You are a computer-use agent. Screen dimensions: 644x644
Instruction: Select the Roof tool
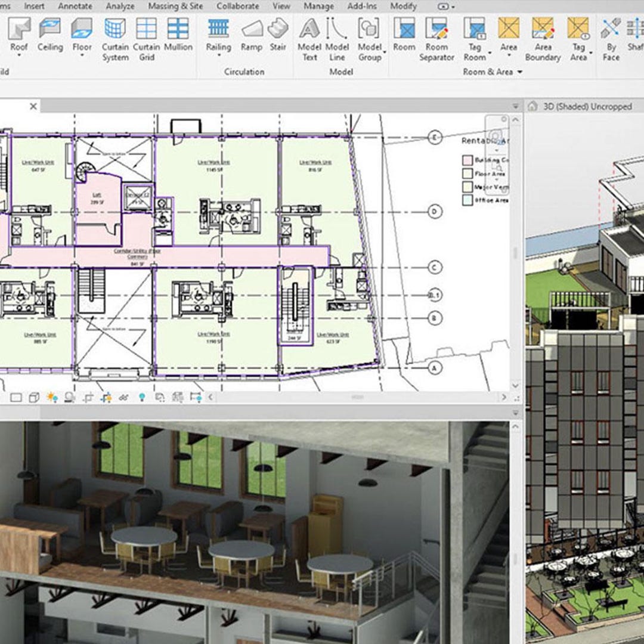point(19,35)
